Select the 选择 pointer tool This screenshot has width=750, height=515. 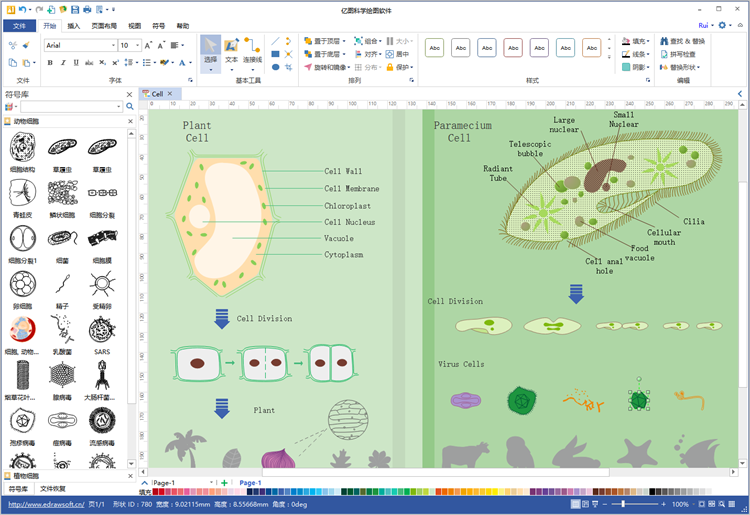[210, 50]
